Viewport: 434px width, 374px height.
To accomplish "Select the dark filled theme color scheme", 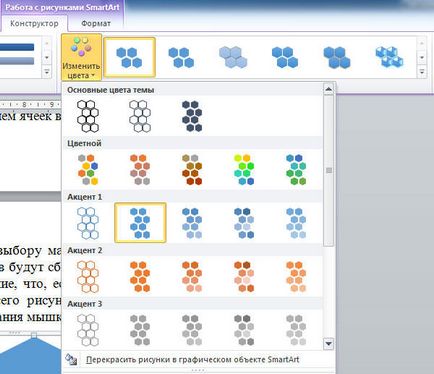I will tap(192, 116).
